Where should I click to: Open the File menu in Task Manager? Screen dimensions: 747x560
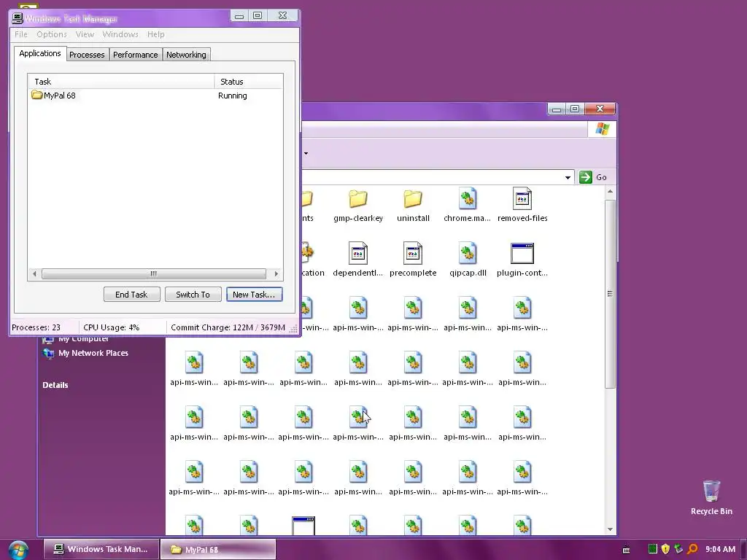coord(21,34)
